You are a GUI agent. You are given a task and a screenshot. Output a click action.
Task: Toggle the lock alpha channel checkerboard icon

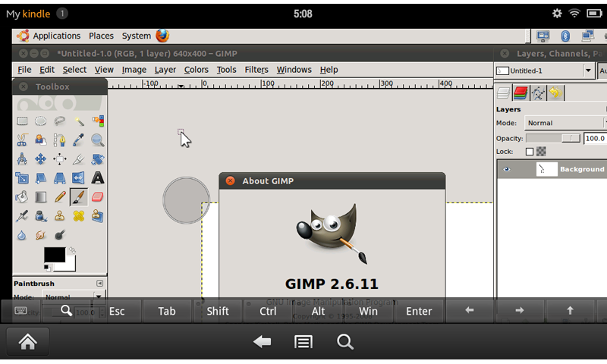click(541, 152)
